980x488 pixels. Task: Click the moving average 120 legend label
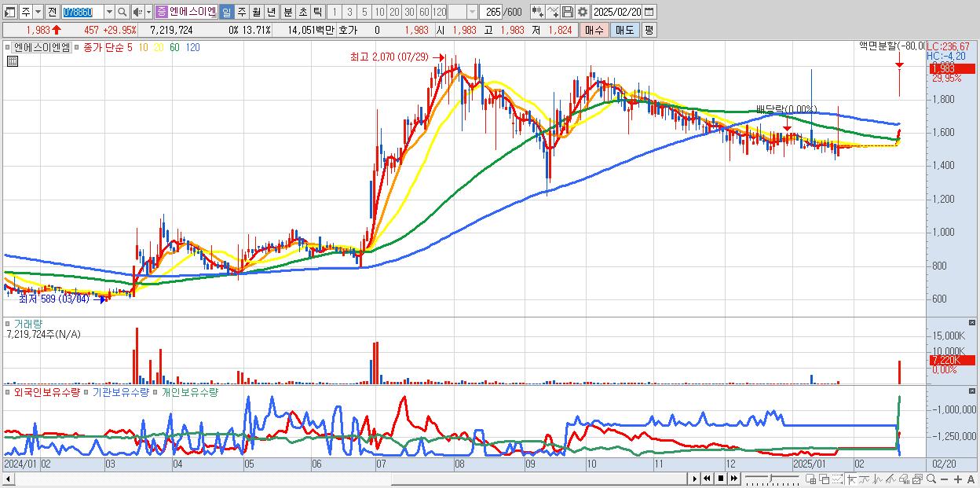192,47
